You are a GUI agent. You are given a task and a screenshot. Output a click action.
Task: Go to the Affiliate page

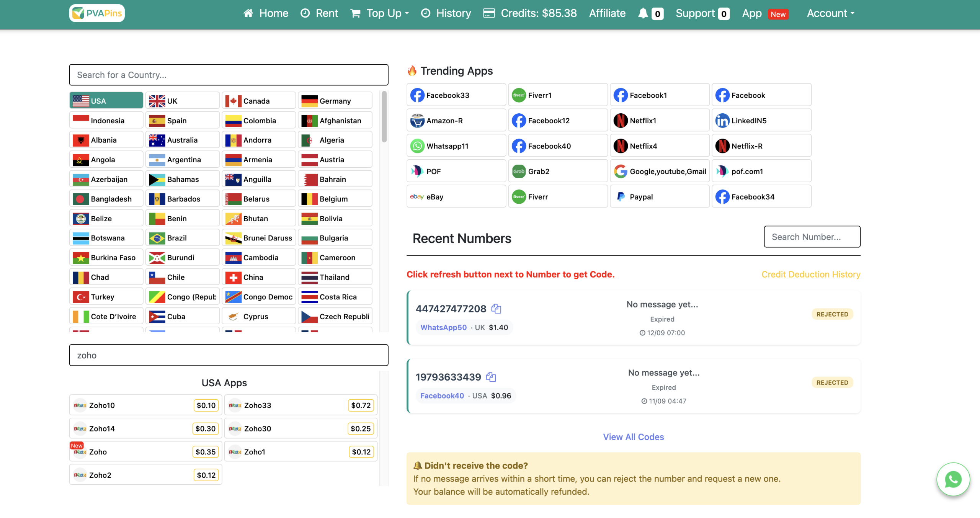coord(607,13)
